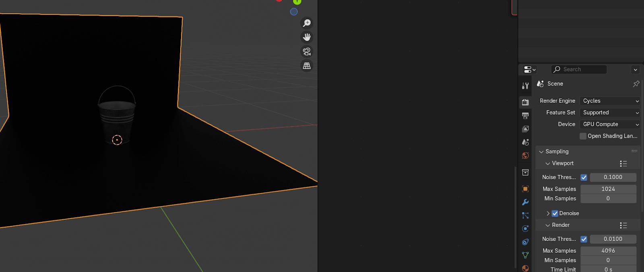Viewport: 644px width, 272px height.
Task: Toggle the Viewport Noise Threshold checkbox
Action: tap(584, 177)
